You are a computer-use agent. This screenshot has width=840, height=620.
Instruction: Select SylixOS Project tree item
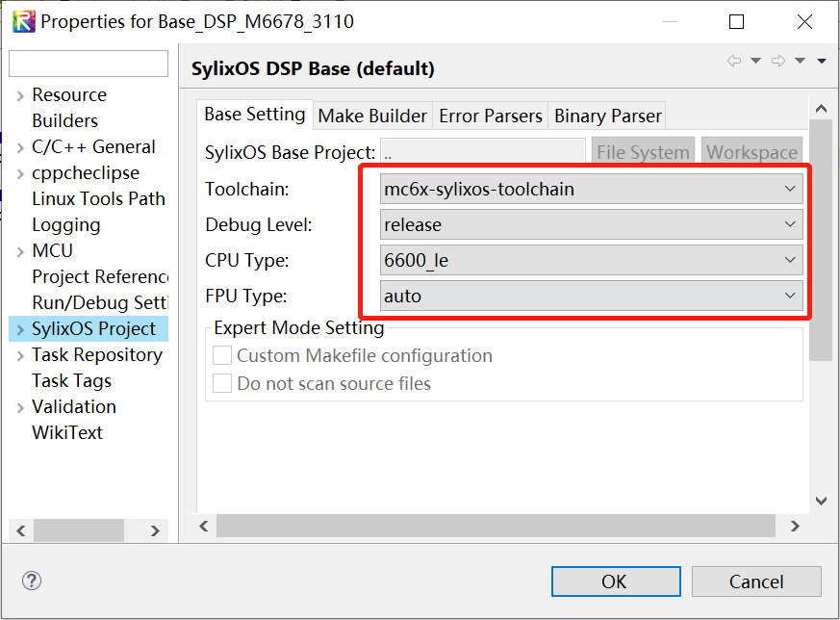[93, 328]
